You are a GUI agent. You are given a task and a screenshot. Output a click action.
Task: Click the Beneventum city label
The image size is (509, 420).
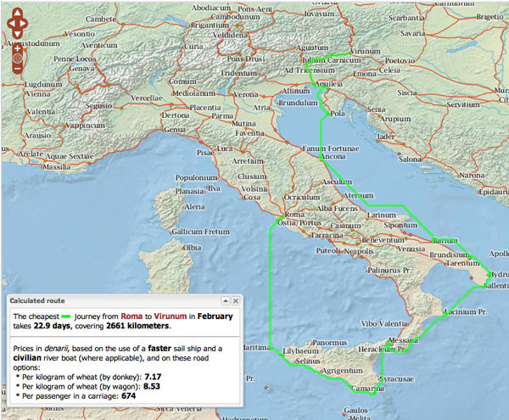pos(383,240)
